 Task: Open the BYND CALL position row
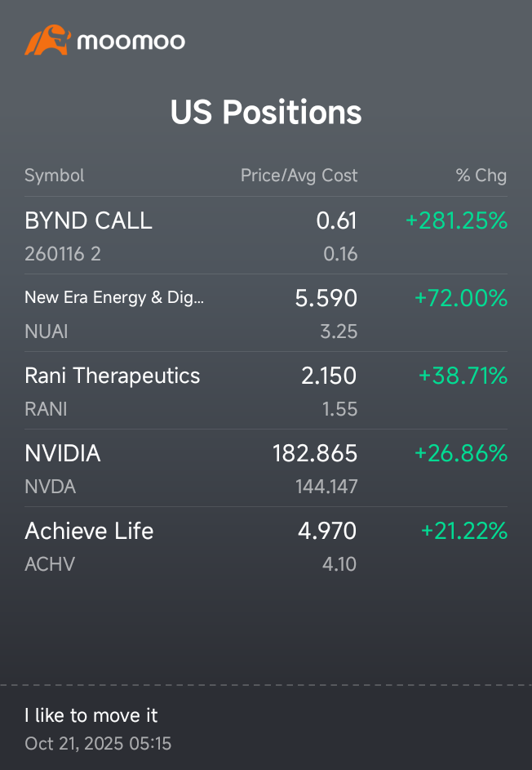click(x=266, y=235)
